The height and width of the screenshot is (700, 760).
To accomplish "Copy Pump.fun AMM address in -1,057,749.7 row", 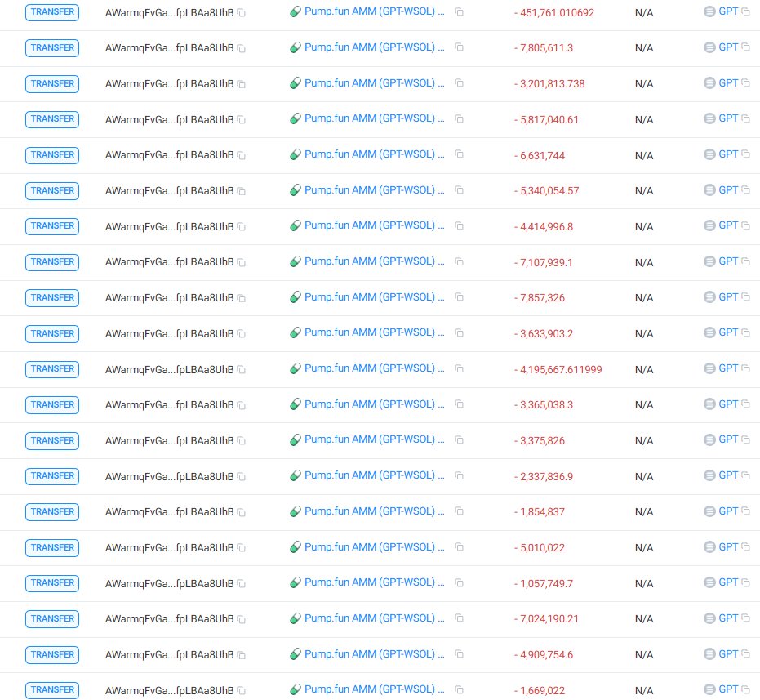I will 459,583.
